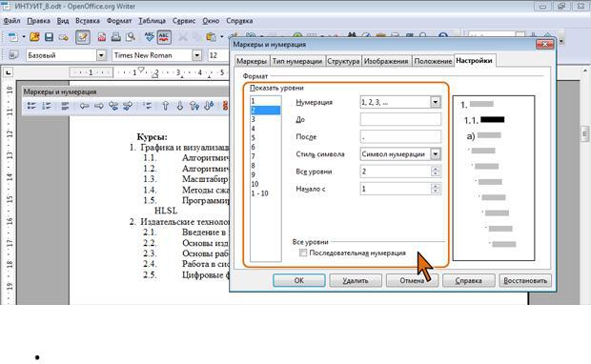This screenshot has width=591, height=364.
Task: Open Page Preview with the magnifier icon
Action: click(x=131, y=37)
